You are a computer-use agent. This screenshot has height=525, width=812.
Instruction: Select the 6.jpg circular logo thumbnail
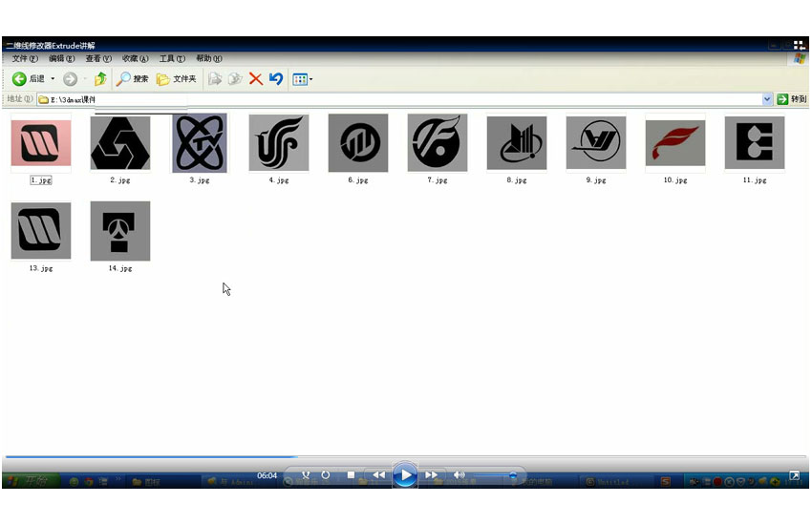[x=358, y=143]
